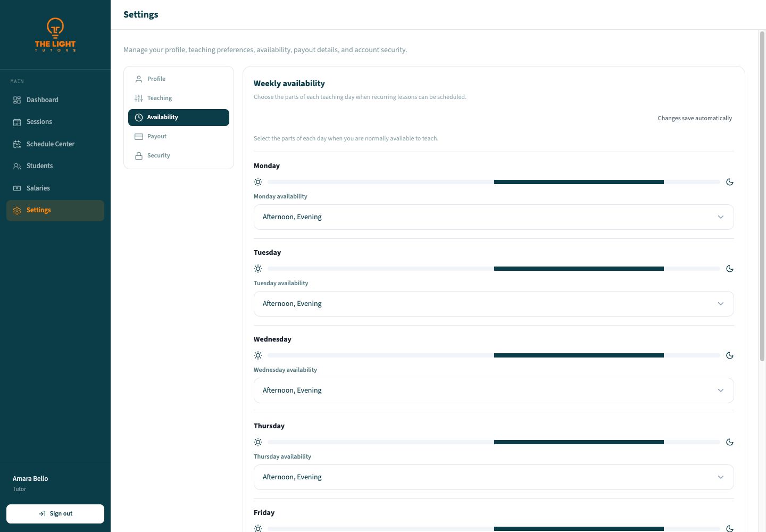Click the Salaries banknote icon
The image size is (766, 532).
coord(17,188)
